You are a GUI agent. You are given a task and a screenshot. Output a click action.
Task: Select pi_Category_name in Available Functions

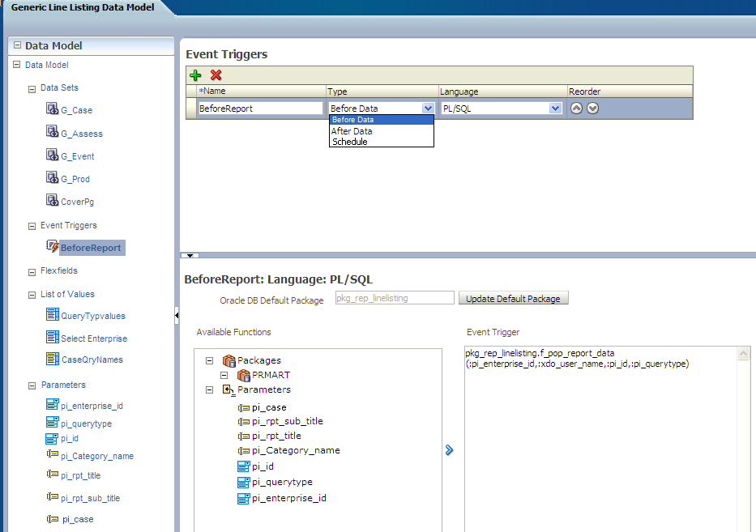point(296,450)
